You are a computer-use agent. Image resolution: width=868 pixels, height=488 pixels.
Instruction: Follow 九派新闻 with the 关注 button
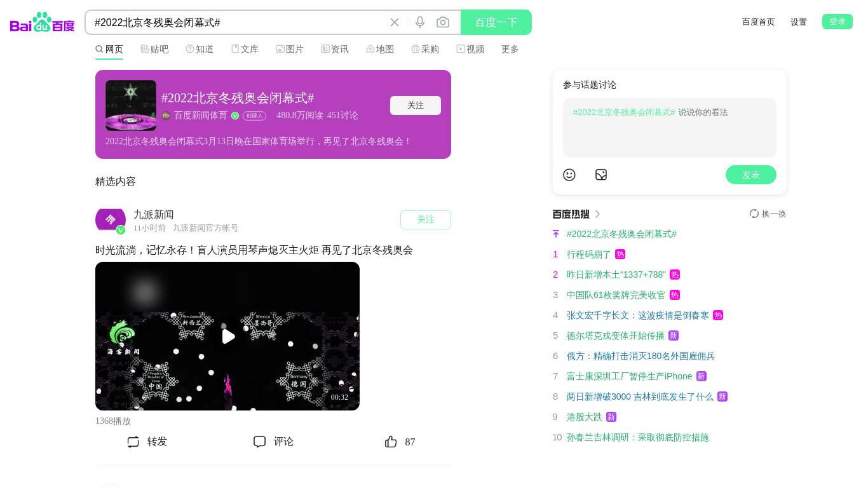tap(426, 220)
